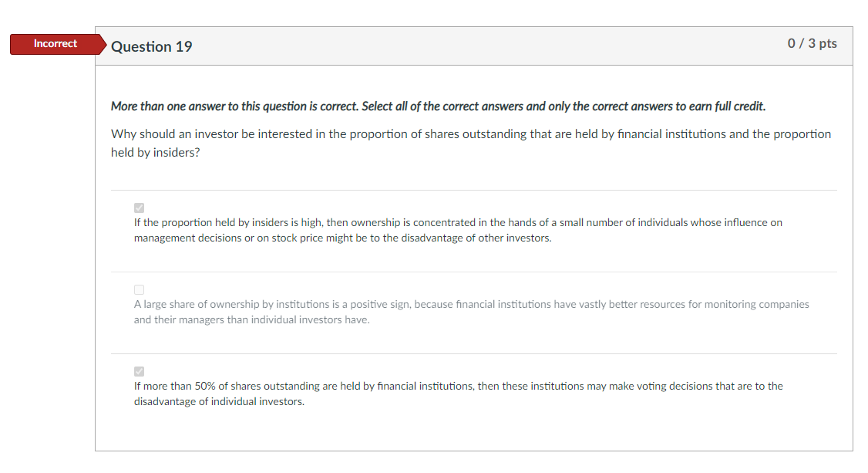868x473 pixels.
Task: Click the question prompt about shares outstanding
Action: tap(470, 133)
